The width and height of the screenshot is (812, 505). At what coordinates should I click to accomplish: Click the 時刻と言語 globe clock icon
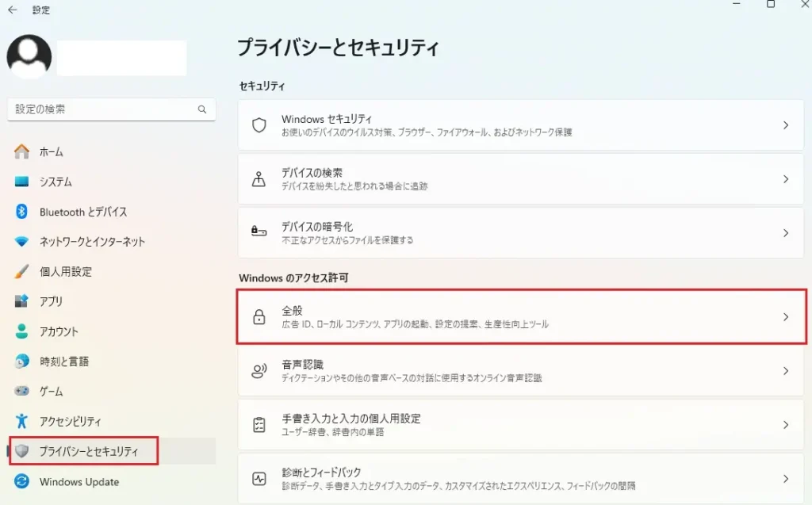pos(21,361)
